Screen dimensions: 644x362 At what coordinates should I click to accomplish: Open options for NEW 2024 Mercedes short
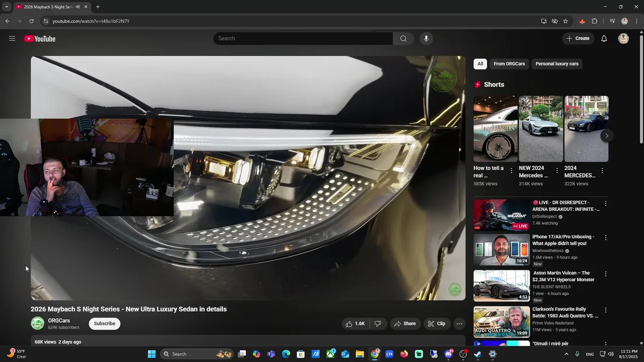pyautogui.click(x=557, y=171)
